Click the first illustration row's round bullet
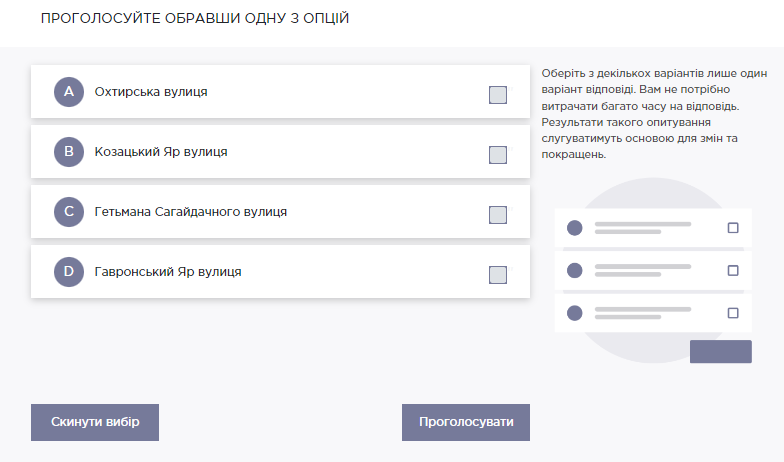 pos(574,228)
